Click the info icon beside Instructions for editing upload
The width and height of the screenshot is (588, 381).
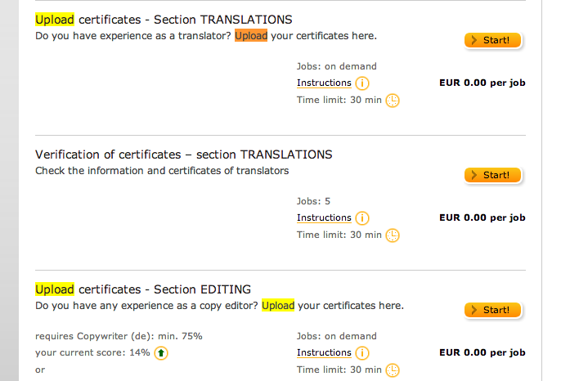[x=362, y=353]
